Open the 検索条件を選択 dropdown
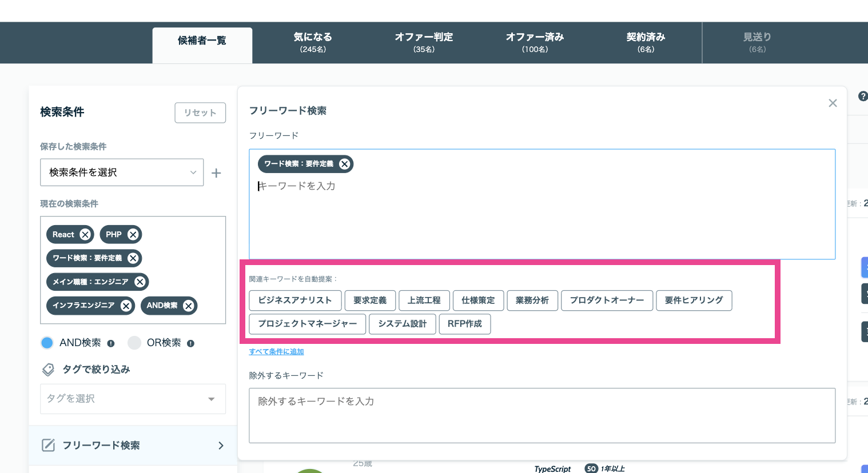868x473 pixels. [122, 173]
